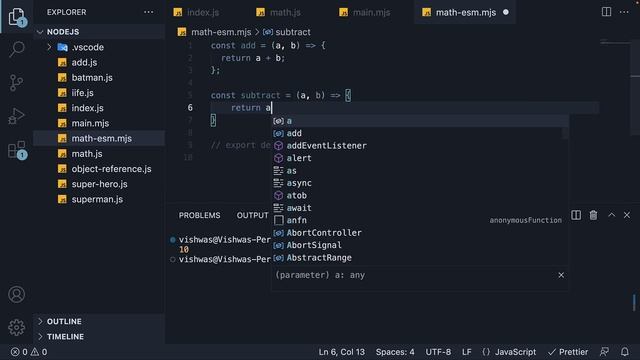
Task: Choose the await suggestion
Action: (x=420, y=208)
